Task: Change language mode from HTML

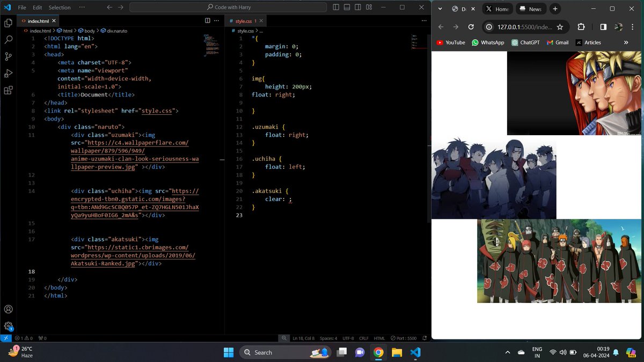Action: [379, 338]
